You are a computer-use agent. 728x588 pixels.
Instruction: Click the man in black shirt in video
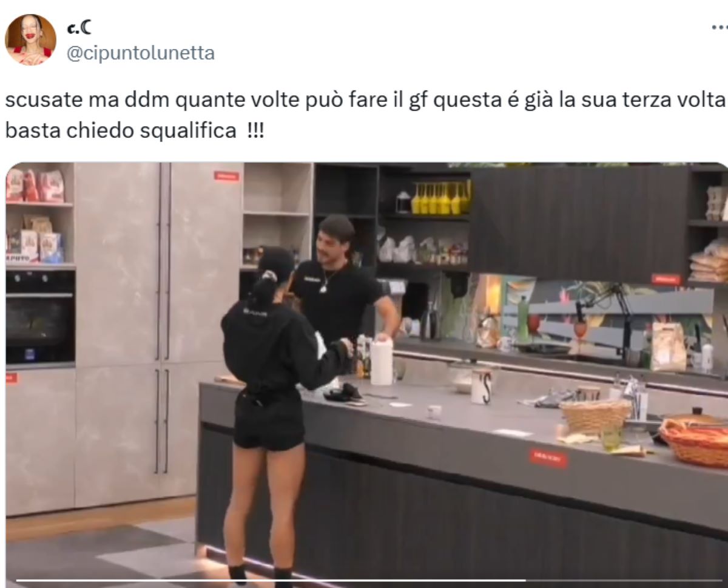click(343, 282)
